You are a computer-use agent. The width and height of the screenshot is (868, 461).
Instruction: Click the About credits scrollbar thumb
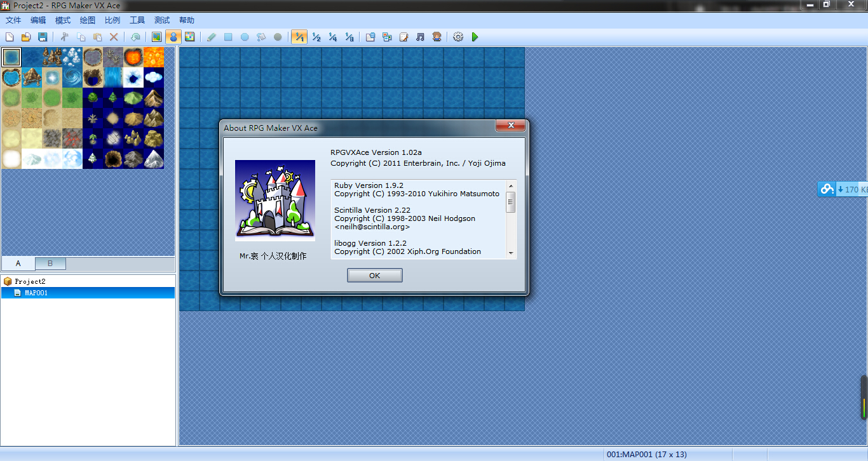pyautogui.click(x=511, y=202)
